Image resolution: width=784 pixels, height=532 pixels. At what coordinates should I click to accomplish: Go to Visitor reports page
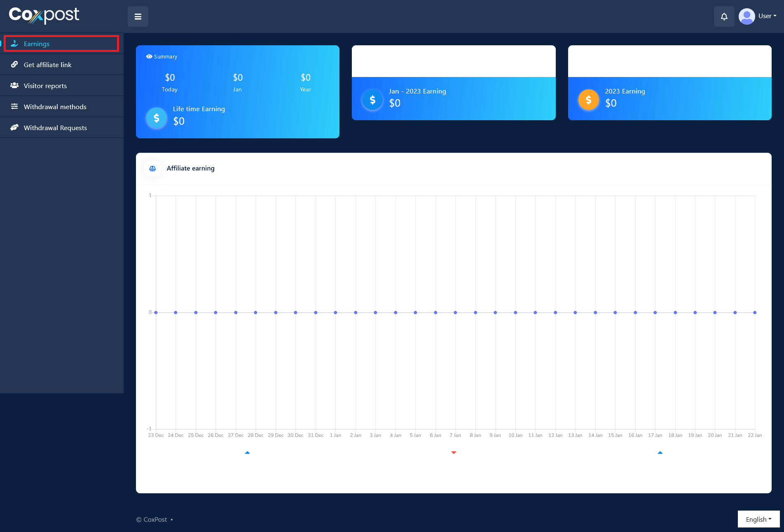45,86
